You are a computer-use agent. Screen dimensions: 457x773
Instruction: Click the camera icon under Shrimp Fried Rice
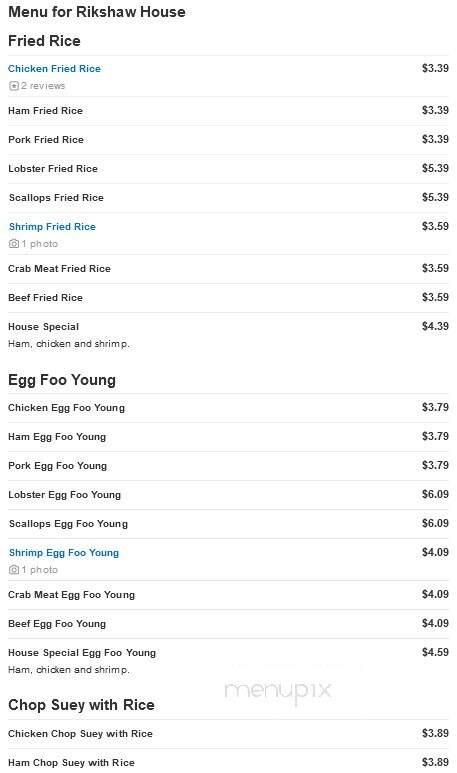click(x=14, y=244)
